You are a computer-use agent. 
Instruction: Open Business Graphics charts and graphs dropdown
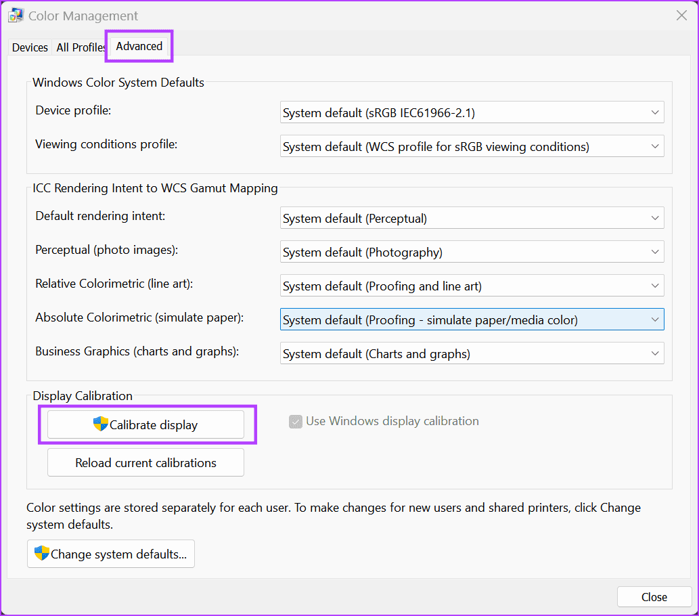coord(472,353)
